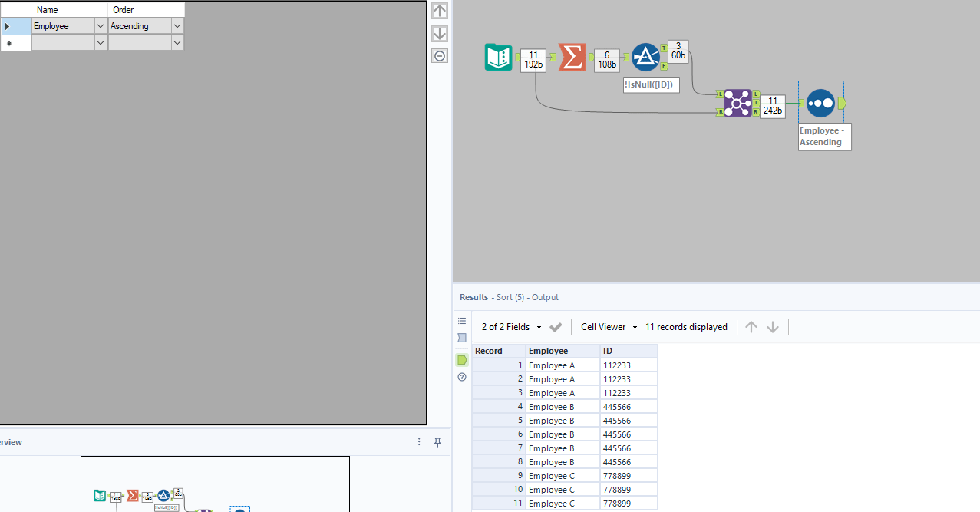Select the Browse tool named Employee - Ascending

pyautogui.click(x=820, y=102)
